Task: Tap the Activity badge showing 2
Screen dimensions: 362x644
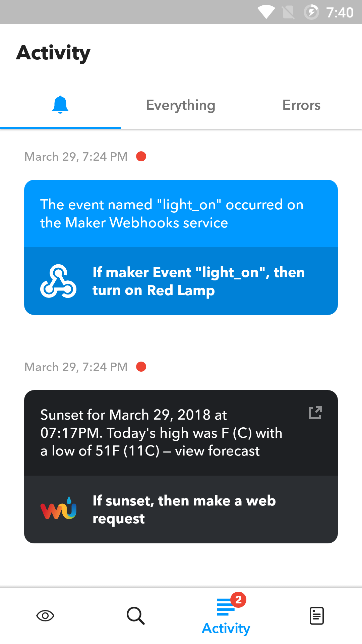Action: click(x=238, y=600)
